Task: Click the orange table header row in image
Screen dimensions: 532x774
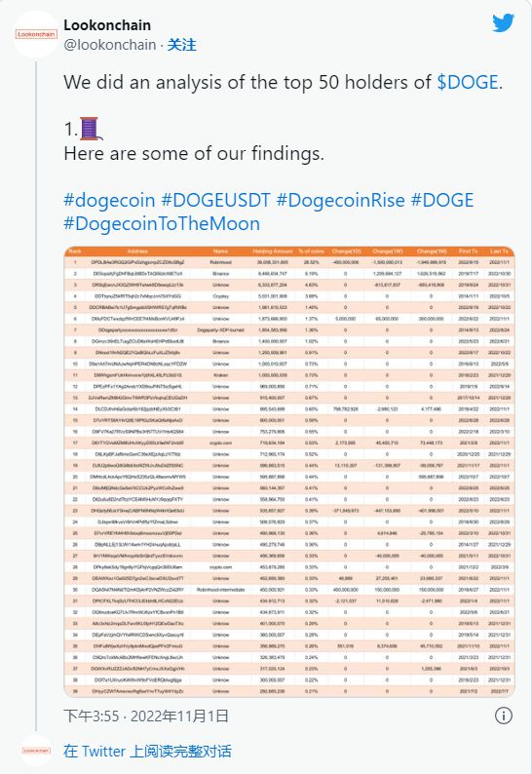Action: click(x=289, y=252)
